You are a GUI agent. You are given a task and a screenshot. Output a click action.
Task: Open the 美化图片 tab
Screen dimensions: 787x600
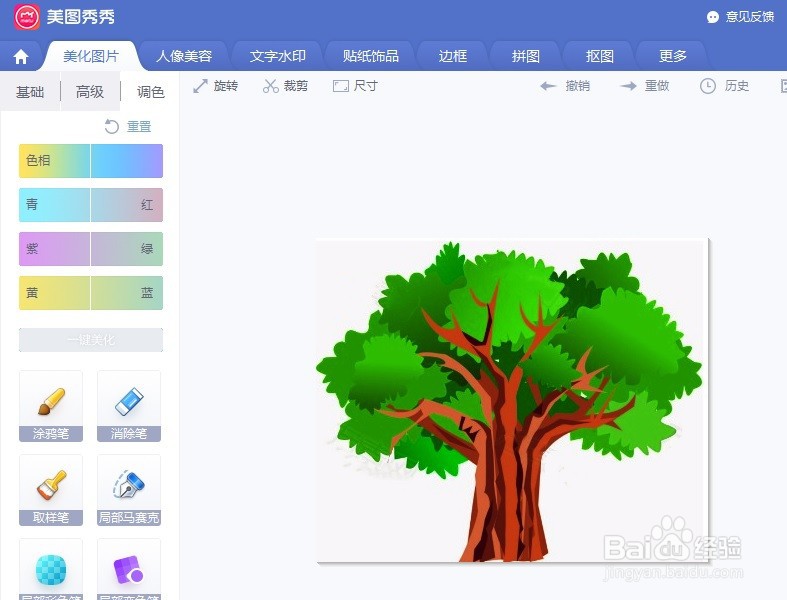click(x=91, y=56)
